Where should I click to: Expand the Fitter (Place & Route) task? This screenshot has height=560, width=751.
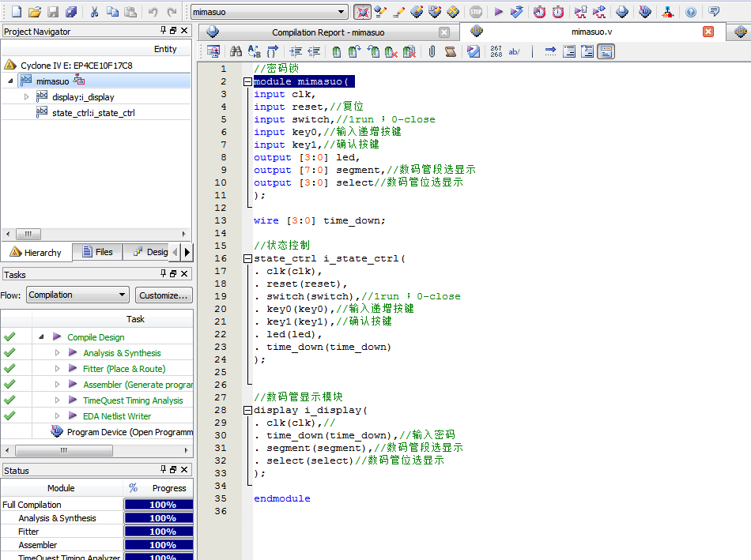click(x=57, y=369)
